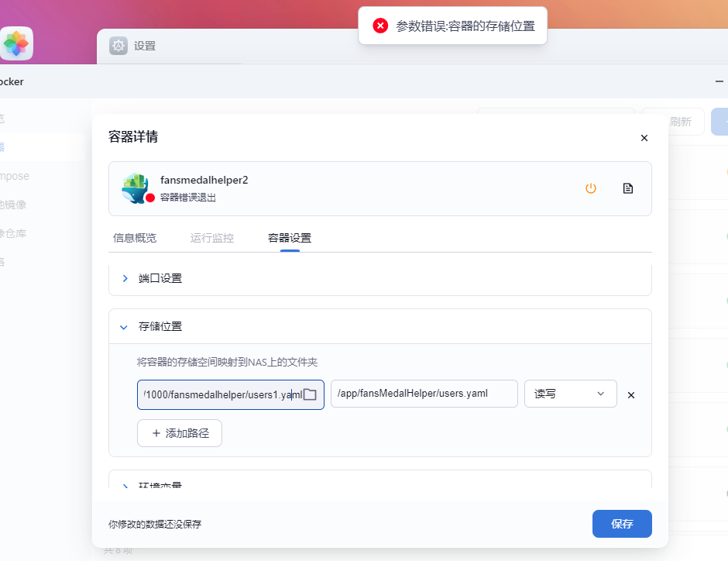Click the settings gear icon
Viewport: 728px width, 561px height.
point(118,46)
